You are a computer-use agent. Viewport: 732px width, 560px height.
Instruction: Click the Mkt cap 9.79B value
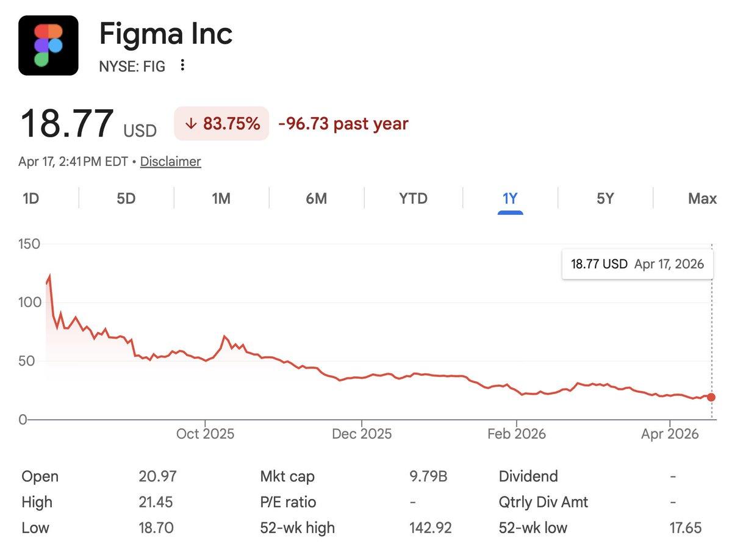[x=428, y=476]
